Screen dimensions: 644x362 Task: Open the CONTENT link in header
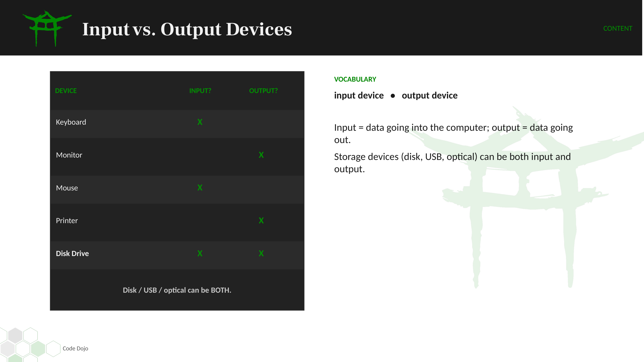coord(617,29)
